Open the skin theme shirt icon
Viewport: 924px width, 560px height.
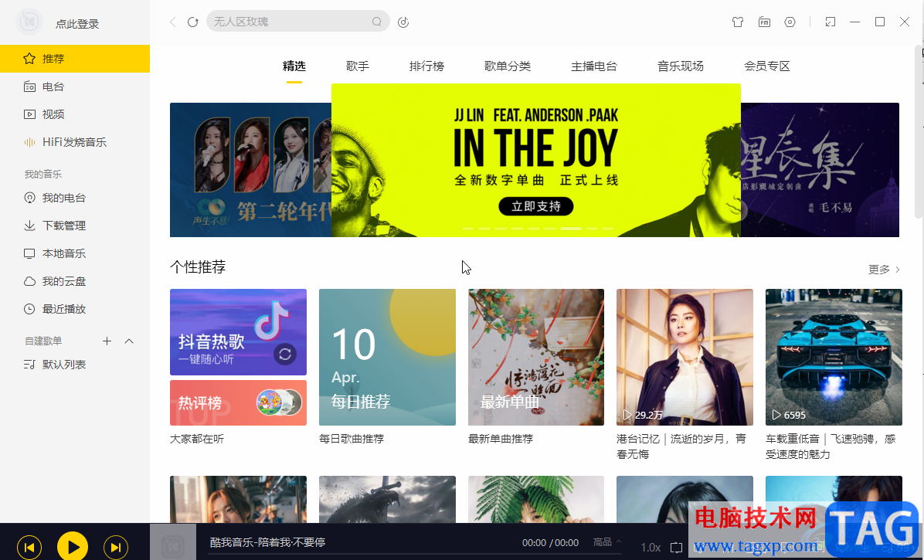click(x=738, y=22)
